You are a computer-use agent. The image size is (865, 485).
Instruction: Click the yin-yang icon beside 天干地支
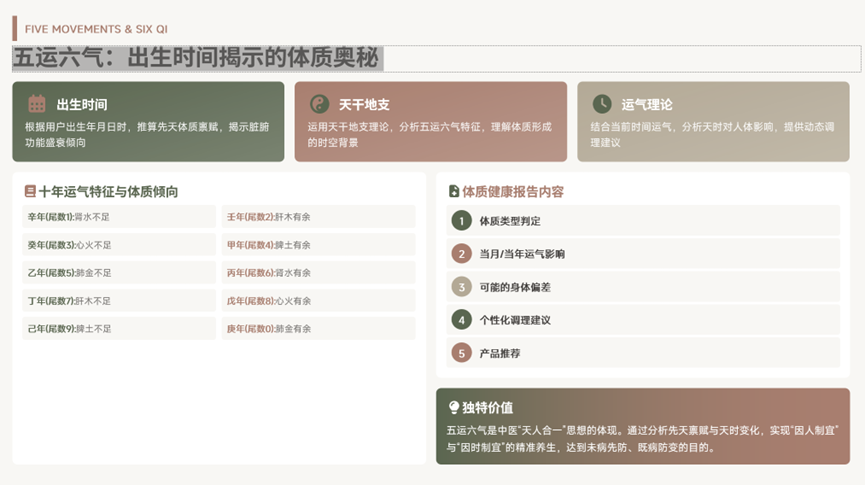[x=319, y=103]
